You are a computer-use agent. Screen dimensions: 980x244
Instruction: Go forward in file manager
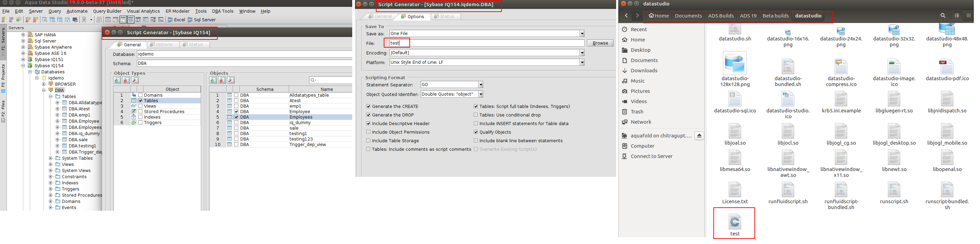(x=637, y=16)
